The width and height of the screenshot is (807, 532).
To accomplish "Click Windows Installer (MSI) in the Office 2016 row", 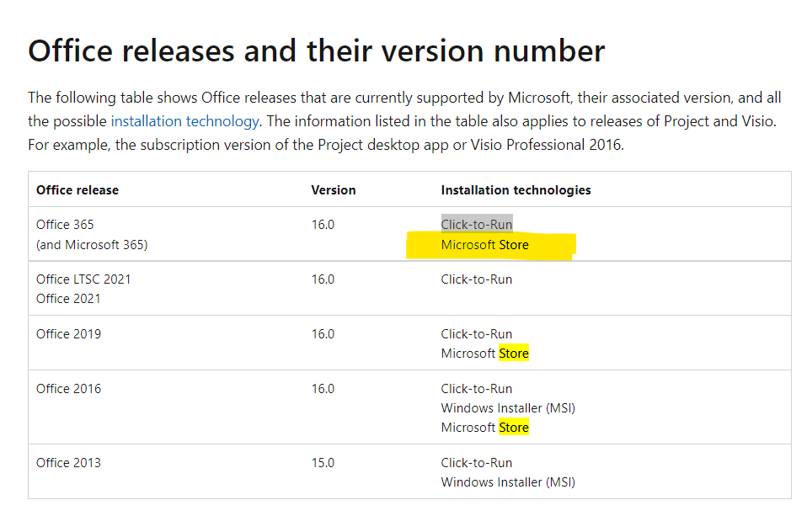I will (508, 408).
